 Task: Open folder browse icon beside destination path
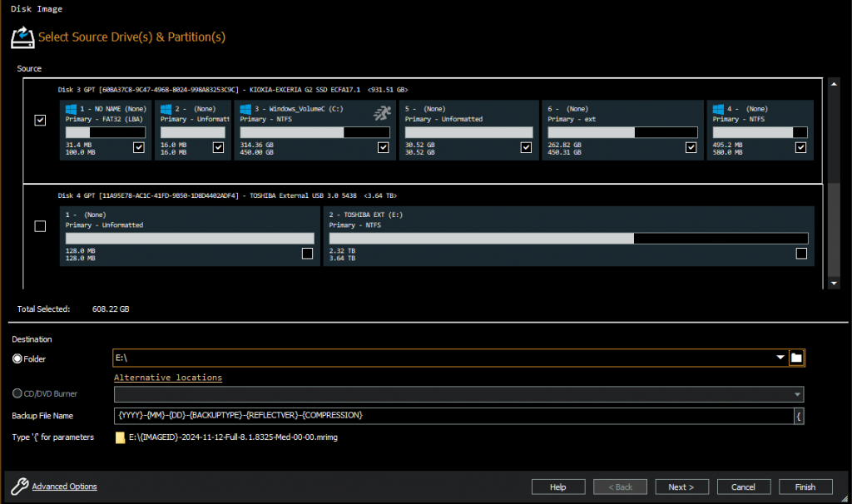(796, 358)
